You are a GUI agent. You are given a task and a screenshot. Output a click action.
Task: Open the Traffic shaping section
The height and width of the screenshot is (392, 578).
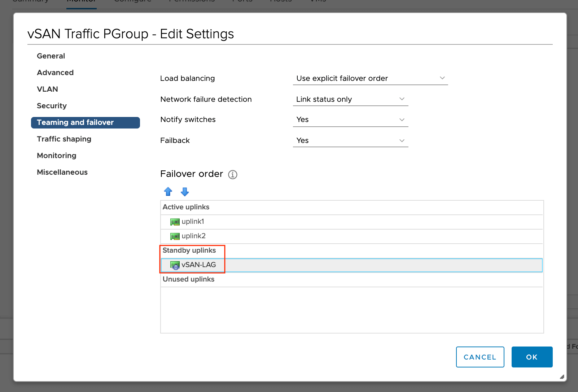coord(64,139)
